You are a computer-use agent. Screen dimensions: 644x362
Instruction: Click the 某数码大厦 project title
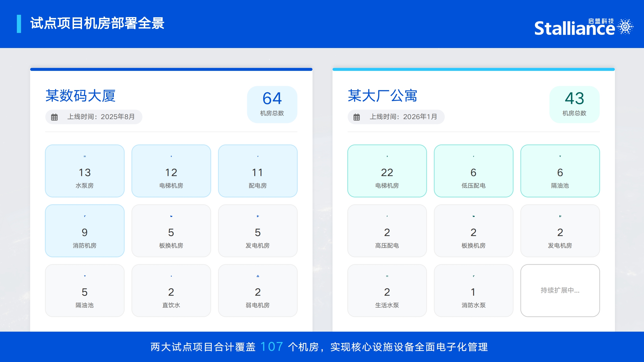(80, 96)
